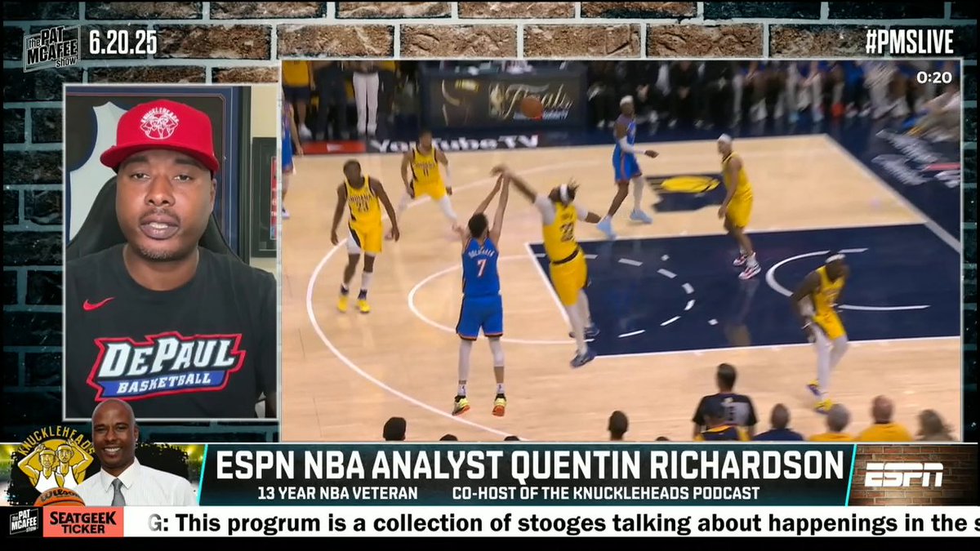Click the #PMSLIVE hashtag

pos(909,41)
